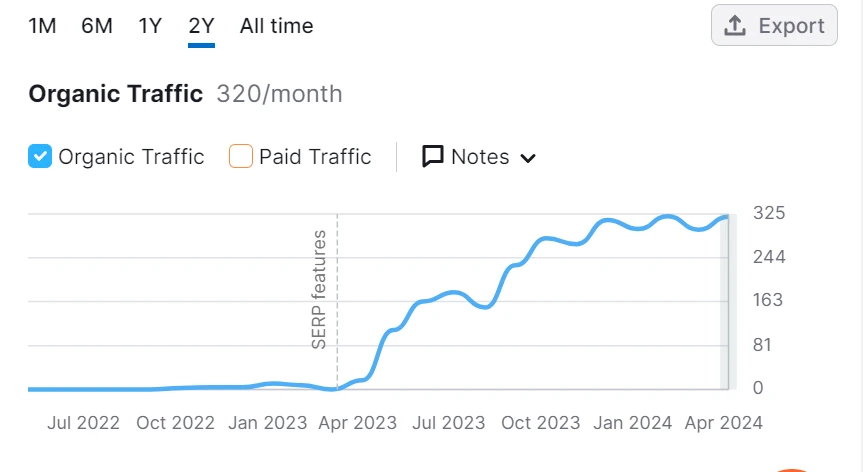Click the SERP features vertical marker line

[337, 301]
